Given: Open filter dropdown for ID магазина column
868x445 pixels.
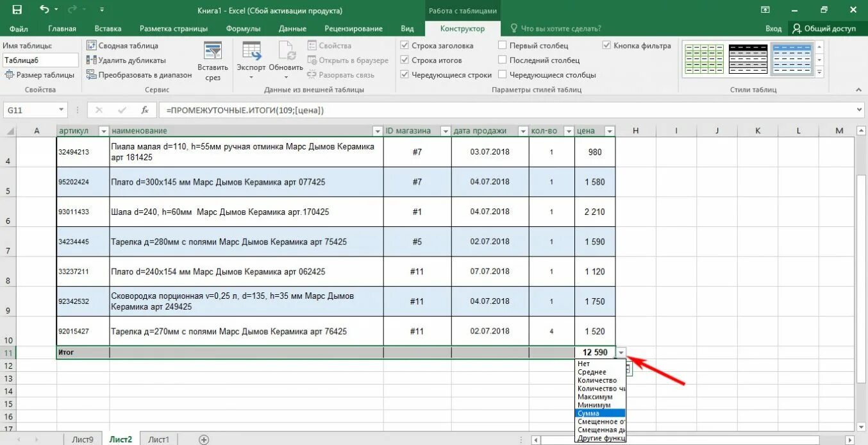Looking at the screenshot, I should point(446,131).
